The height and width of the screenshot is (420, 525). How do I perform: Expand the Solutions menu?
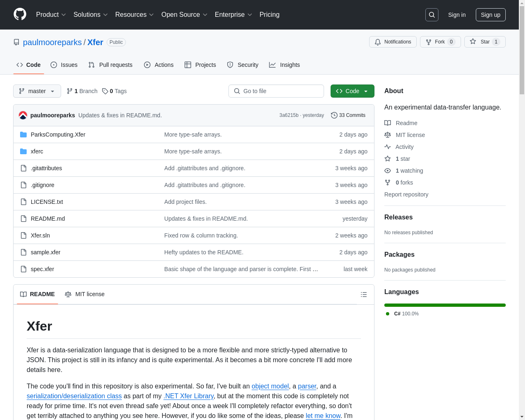(91, 15)
